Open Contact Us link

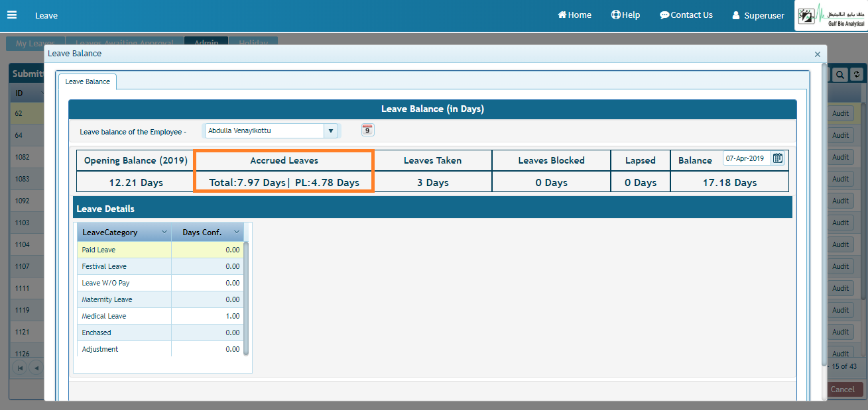(x=686, y=15)
